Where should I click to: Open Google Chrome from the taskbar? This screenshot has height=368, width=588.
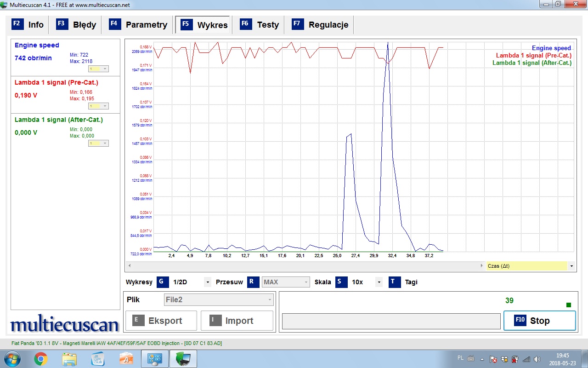[x=41, y=359]
